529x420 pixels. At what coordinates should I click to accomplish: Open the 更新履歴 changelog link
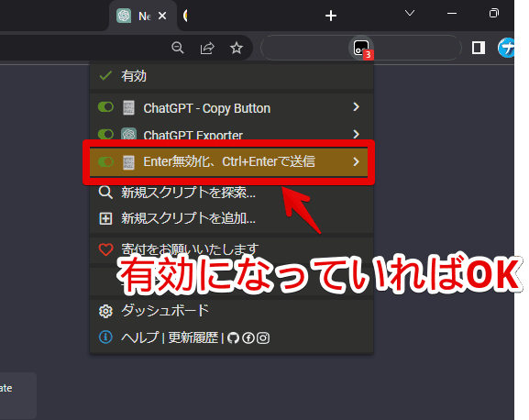(193, 337)
